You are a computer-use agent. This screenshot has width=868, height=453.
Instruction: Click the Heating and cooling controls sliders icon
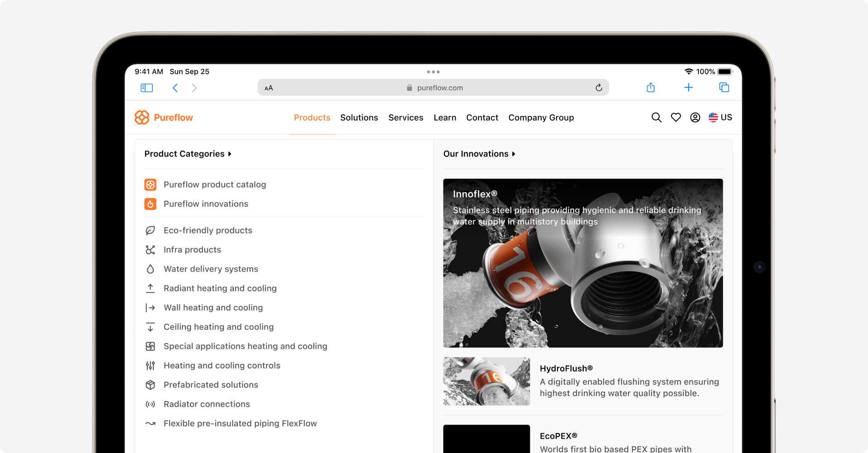pyautogui.click(x=151, y=366)
